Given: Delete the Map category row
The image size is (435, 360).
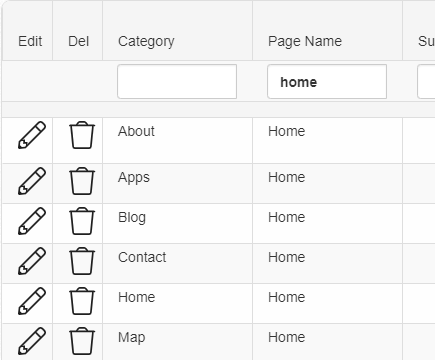Looking at the screenshot, I should coord(82,341).
